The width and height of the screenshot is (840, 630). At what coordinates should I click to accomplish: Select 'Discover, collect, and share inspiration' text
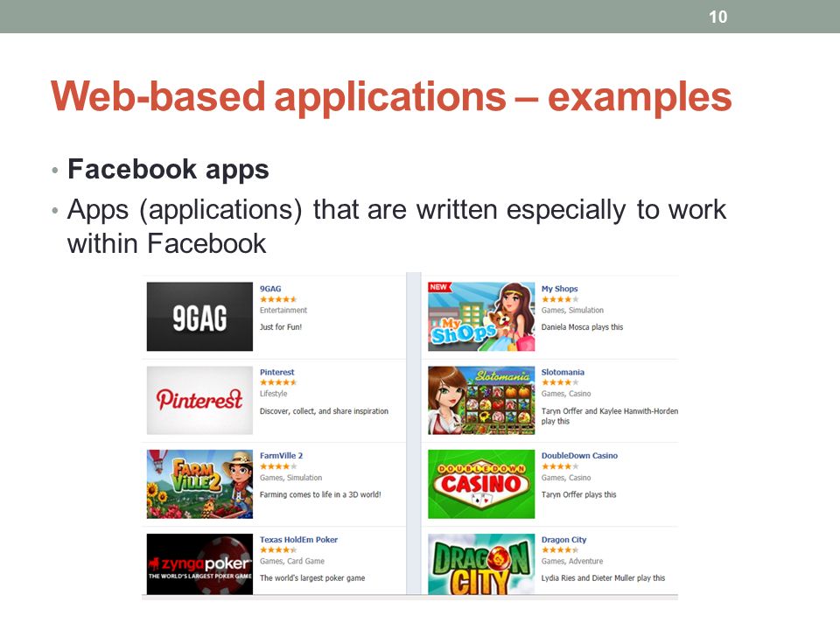click(324, 411)
